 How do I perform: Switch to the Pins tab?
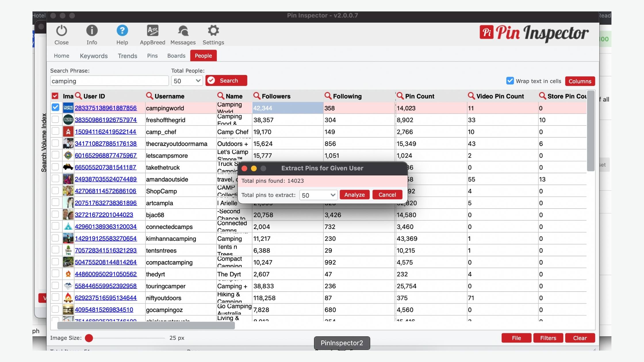(152, 55)
